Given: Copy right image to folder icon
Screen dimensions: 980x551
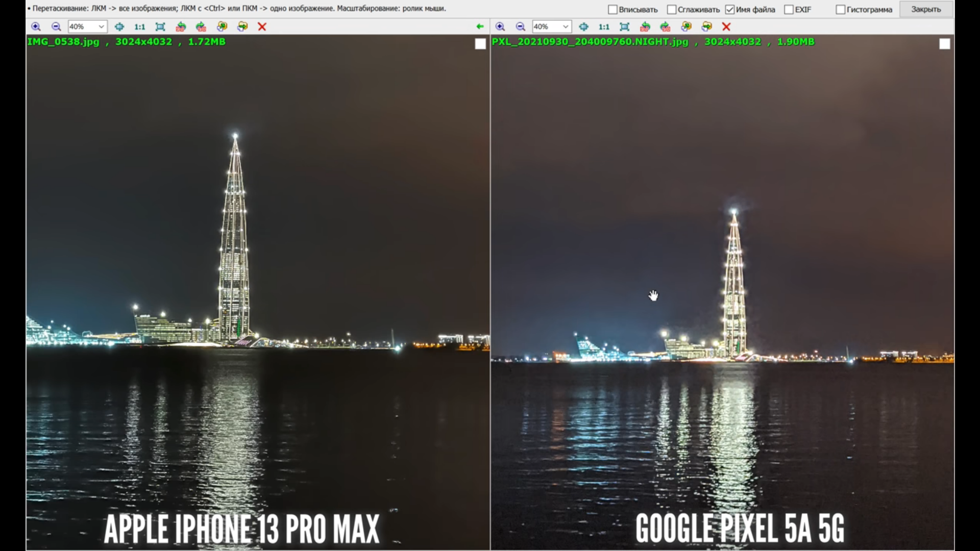Looking at the screenshot, I should (686, 27).
